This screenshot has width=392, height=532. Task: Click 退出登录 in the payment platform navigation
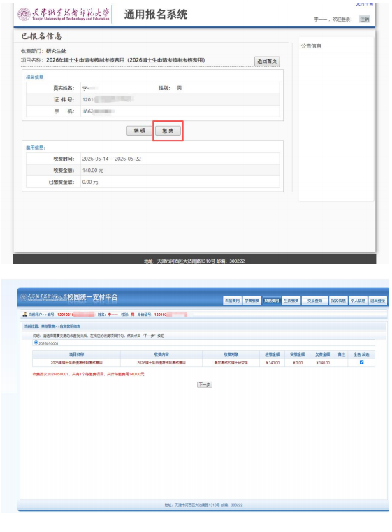tap(377, 301)
